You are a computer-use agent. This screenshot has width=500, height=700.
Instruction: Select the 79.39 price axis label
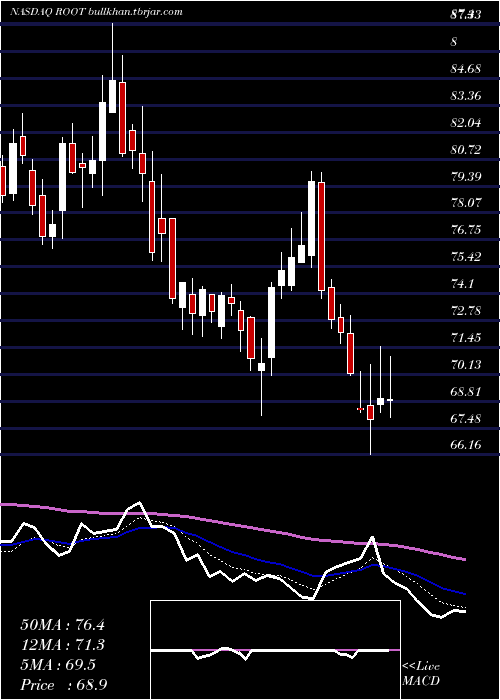click(465, 176)
